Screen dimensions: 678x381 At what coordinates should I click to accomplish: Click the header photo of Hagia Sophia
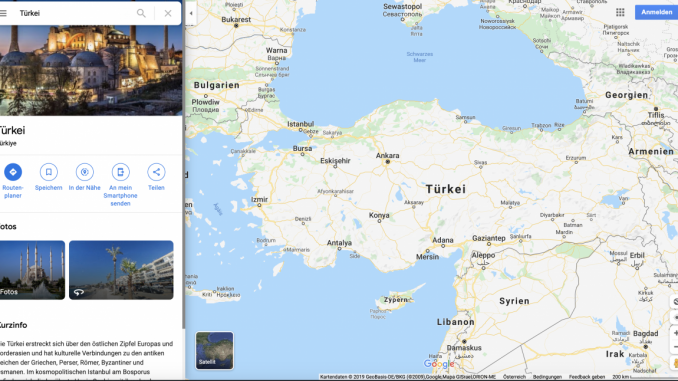[x=91, y=70]
